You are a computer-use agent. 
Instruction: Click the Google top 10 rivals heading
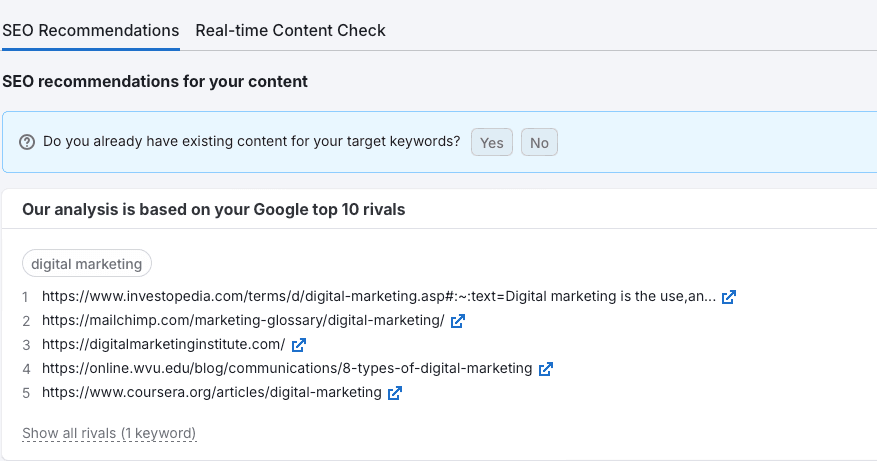tap(213, 209)
